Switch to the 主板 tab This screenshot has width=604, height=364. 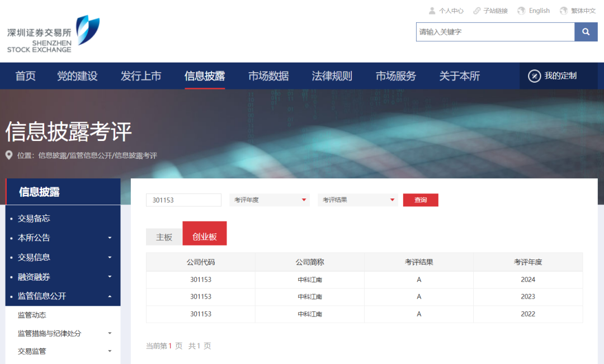click(x=164, y=237)
